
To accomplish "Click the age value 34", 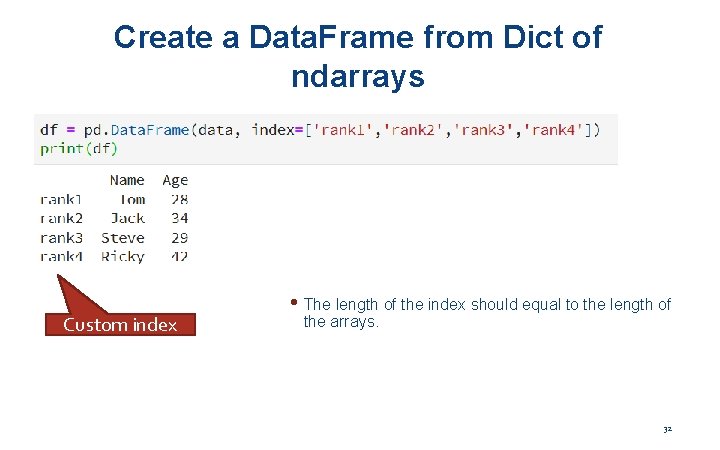I will point(180,219).
